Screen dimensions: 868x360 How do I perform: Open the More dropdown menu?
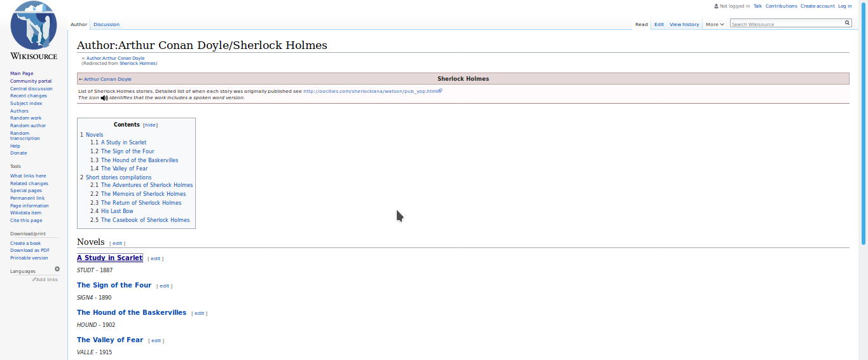point(715,24)
